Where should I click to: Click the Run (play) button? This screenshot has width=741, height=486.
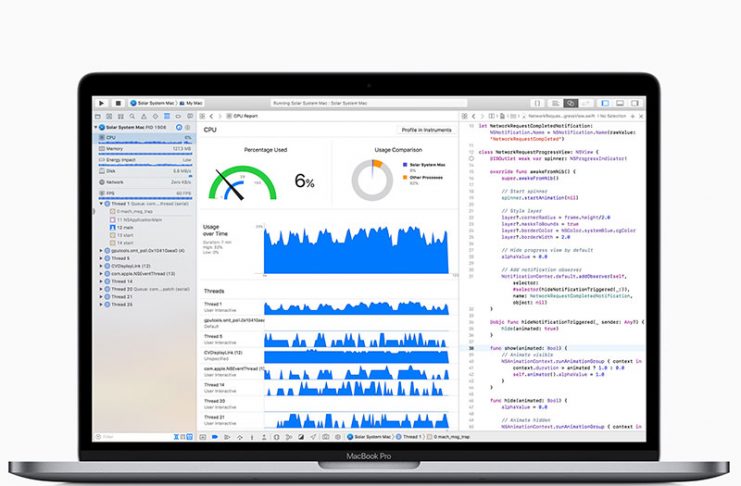pyautogui.click(x=102, y=102)
